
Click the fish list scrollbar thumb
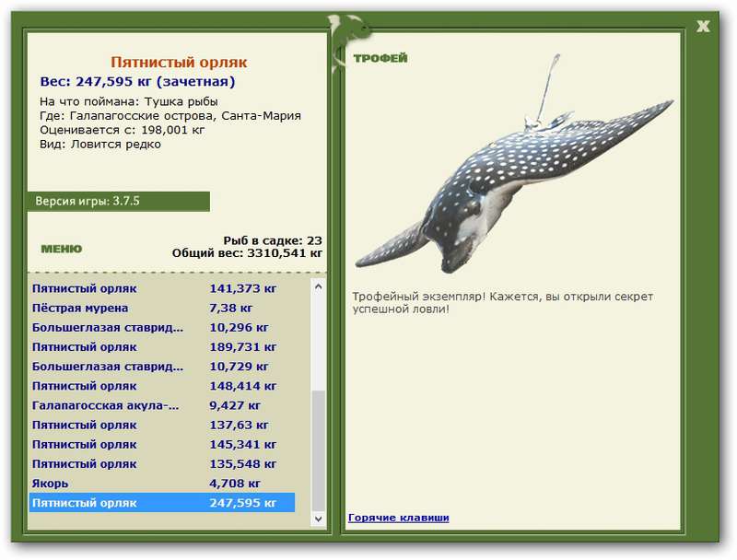point(318,451)
